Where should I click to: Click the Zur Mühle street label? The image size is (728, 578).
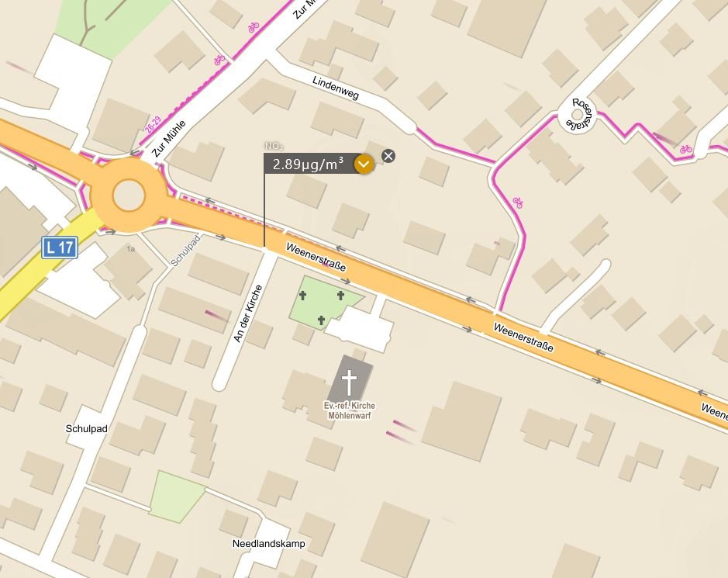[168, 138]
